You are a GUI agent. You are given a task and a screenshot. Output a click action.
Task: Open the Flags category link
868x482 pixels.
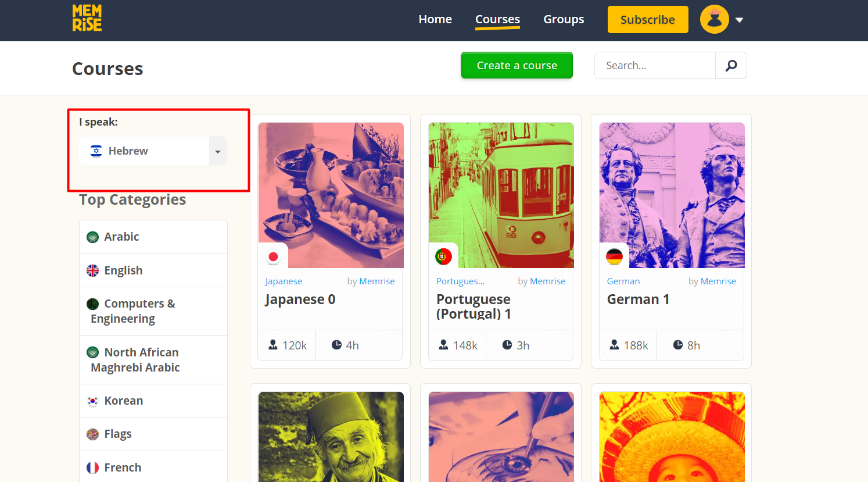pyautogui.click(x=153, y=434)
